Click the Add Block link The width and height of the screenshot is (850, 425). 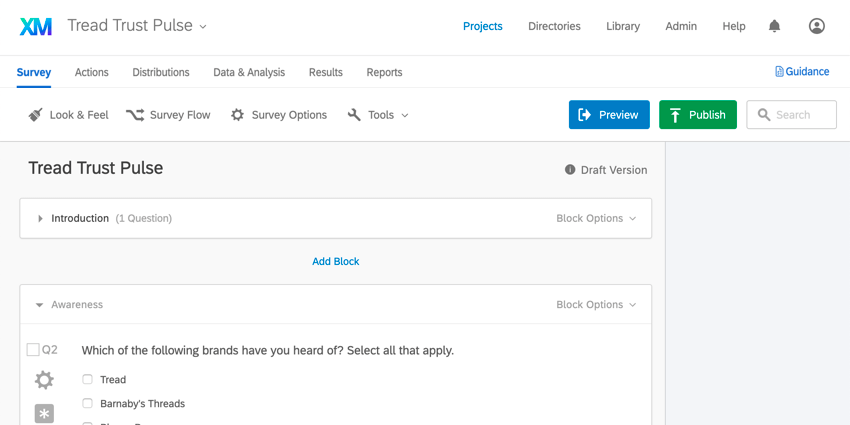tap(336, 261)
